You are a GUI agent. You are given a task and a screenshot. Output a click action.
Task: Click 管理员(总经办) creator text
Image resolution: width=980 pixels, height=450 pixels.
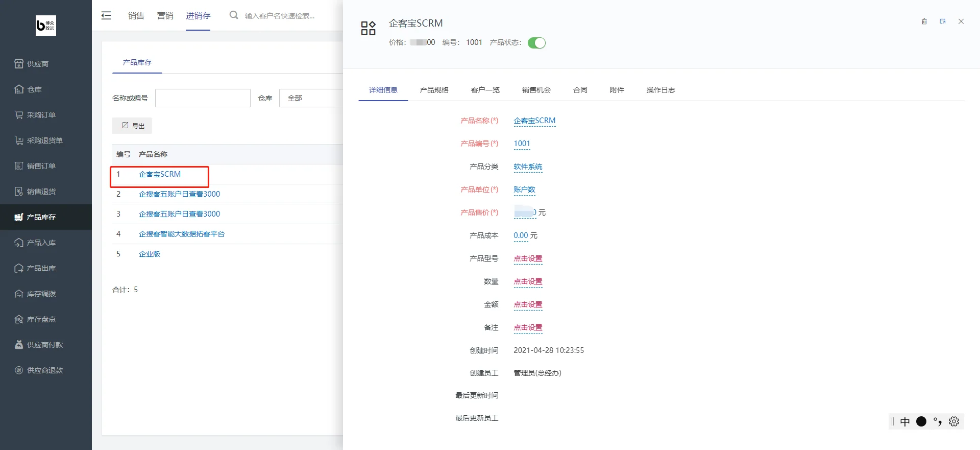[x=537, y=373]
